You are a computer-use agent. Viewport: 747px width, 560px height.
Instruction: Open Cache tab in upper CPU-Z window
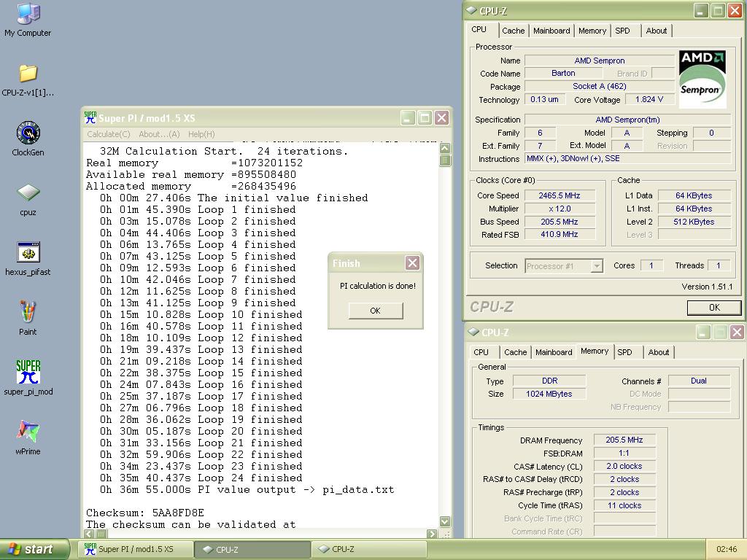point(513,31)
